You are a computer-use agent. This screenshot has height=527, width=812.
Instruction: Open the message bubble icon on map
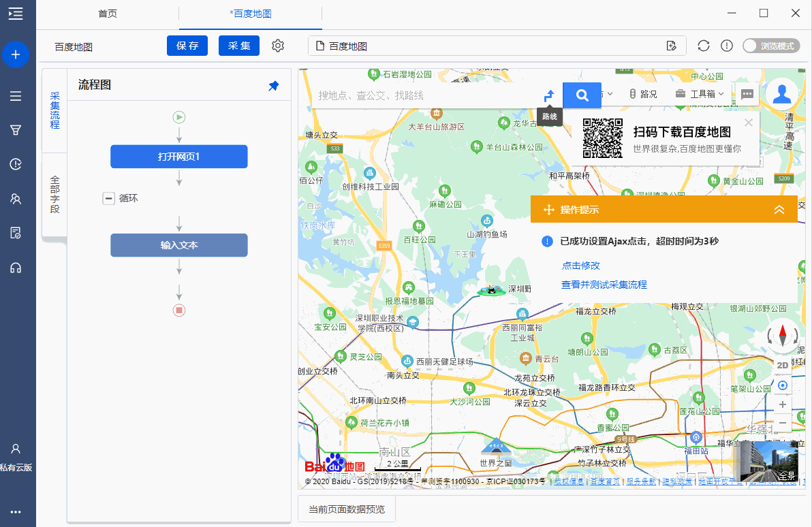click(747, 94)
